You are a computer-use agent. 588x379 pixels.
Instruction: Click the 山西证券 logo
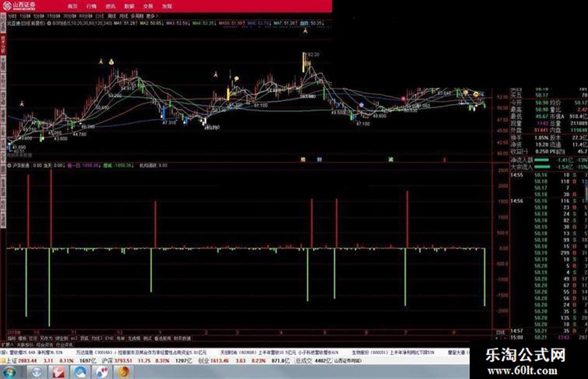coord(19,6)
